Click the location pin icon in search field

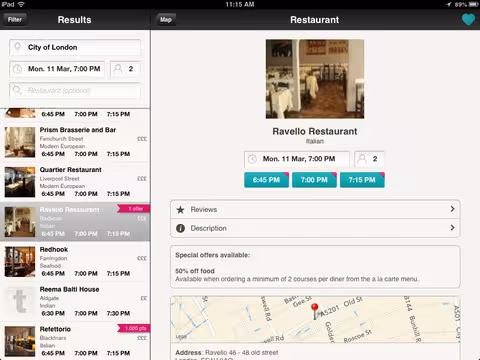[x=18, y=47]
